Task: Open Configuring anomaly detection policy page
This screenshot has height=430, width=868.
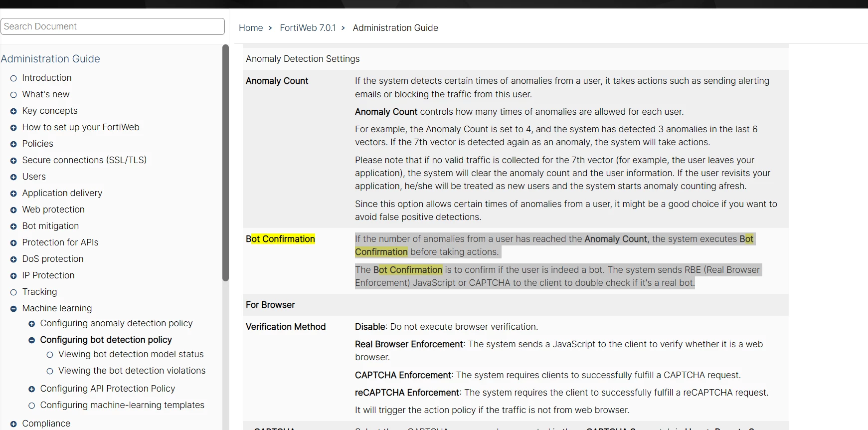Action: [x=116, y=323]
